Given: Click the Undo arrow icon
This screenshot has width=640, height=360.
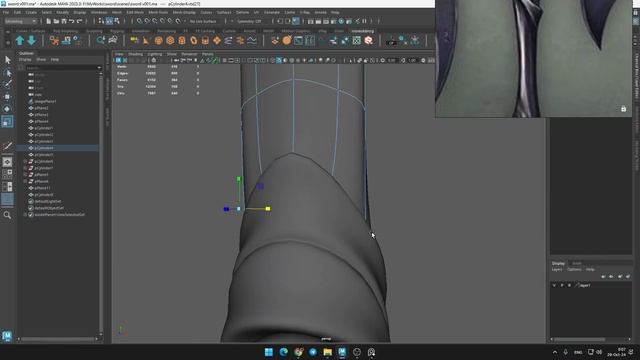Looking at the screenshot, I should coord(72,21).
